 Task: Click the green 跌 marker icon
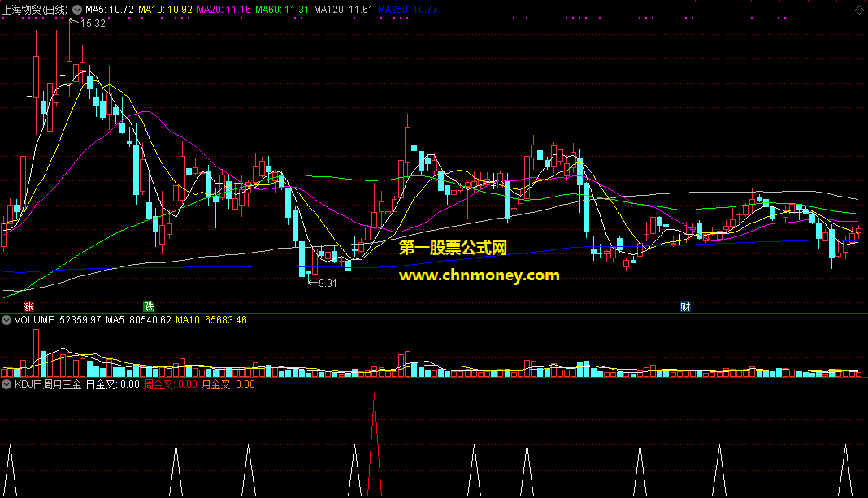click(149, 306)
